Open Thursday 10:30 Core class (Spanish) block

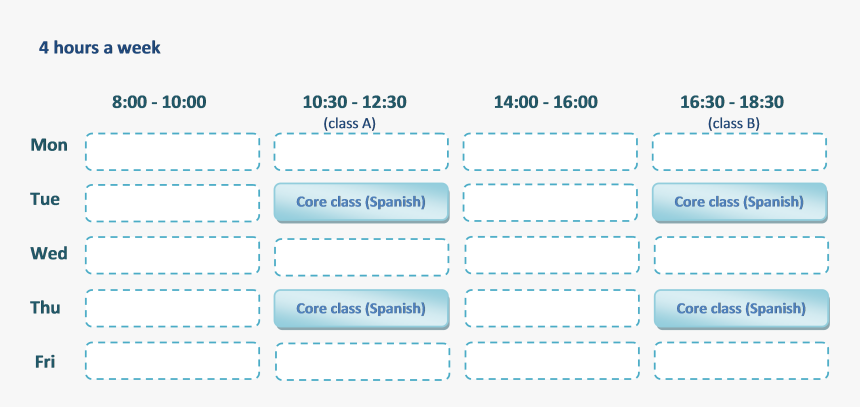pos(361,308)
